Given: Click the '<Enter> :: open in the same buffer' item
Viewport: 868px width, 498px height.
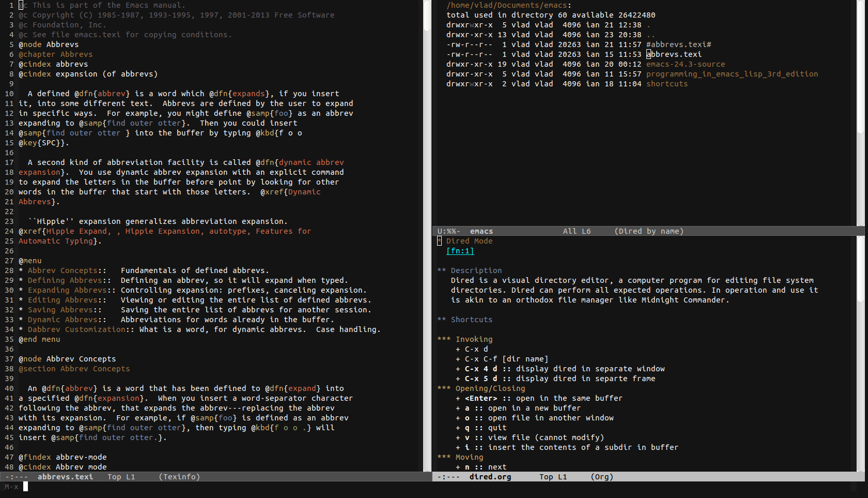Looking at the screenshot, I should [539, 398].
